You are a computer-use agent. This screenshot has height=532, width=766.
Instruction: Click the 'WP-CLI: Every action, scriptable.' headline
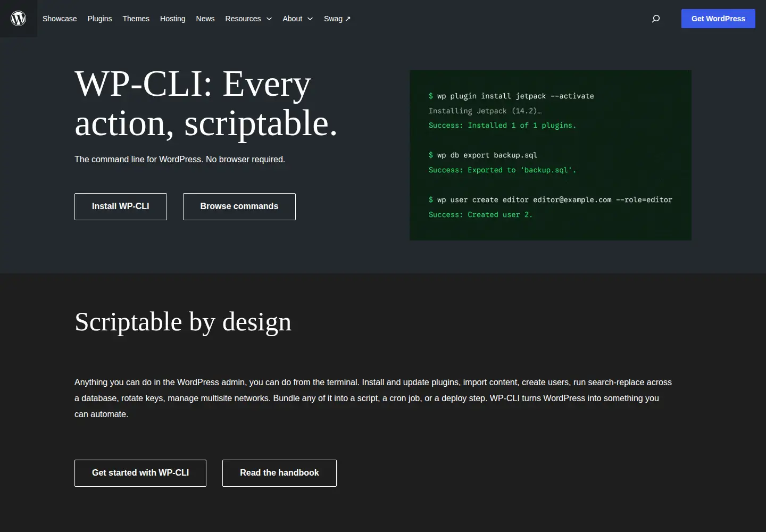206,103
